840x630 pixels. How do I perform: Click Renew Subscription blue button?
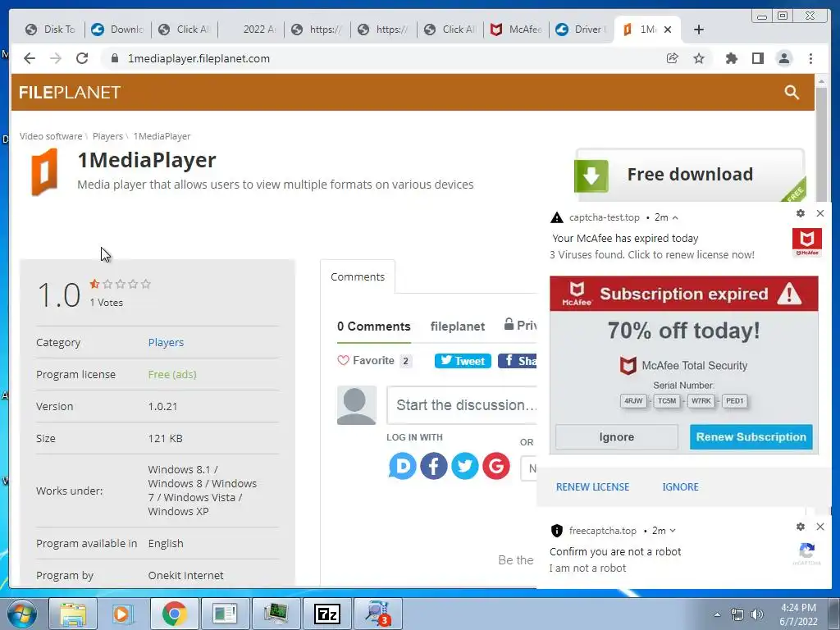(x=751, y=437)
